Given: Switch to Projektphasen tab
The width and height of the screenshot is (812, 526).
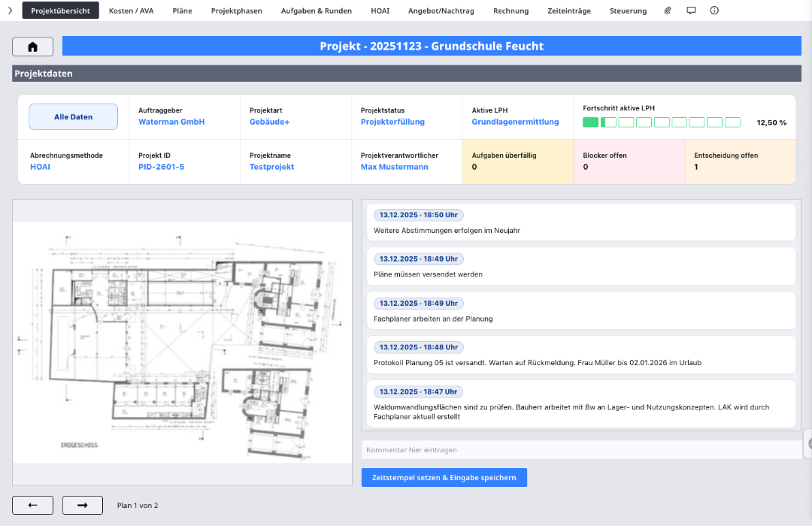Looking at the screenshot, I should coord(237,11).
